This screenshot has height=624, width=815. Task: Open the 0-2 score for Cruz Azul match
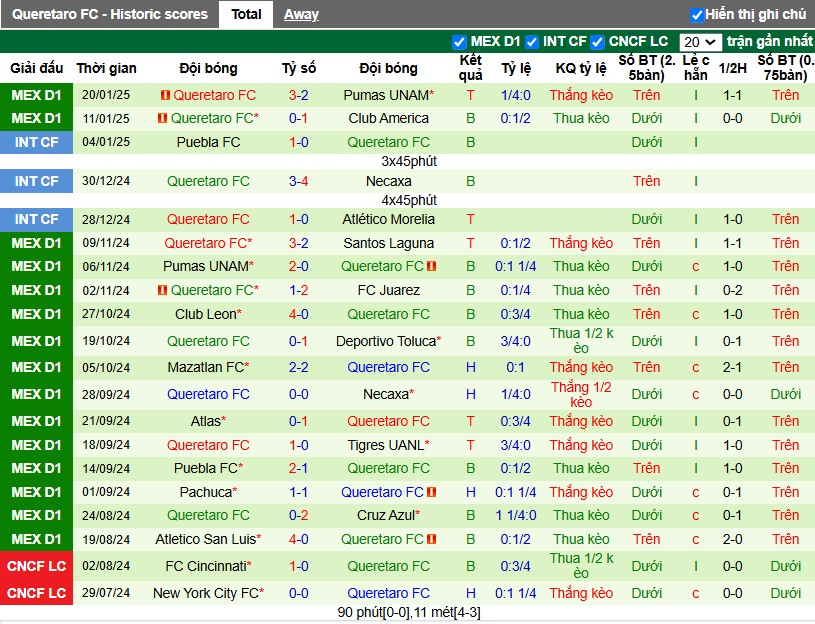coord(299,515)
